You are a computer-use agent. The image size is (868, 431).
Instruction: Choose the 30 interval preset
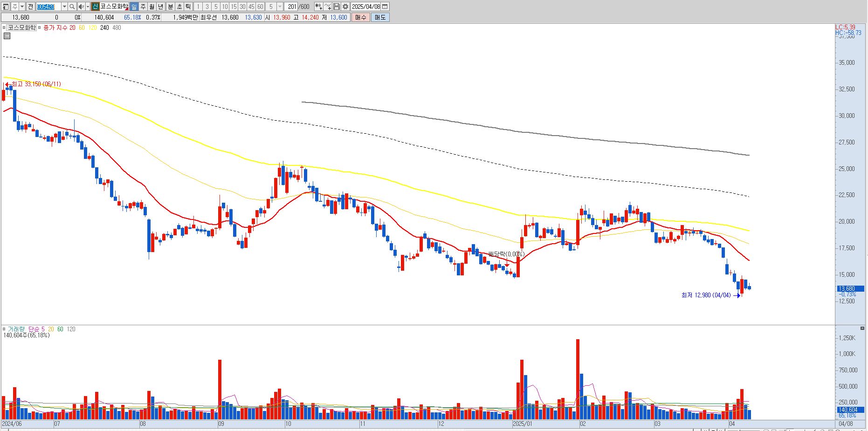[x=242, y=7]
